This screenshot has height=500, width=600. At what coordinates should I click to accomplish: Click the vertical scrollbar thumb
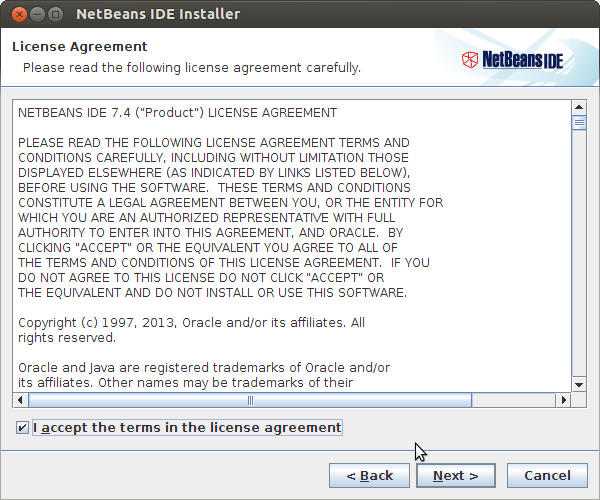[x=579, y=123]
